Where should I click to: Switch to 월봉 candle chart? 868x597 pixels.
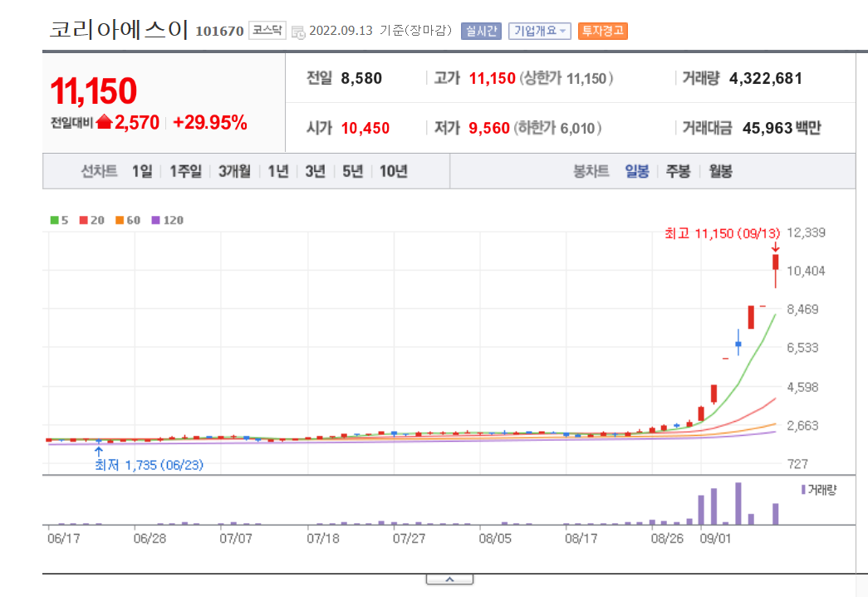pyautogui.click(x=720, y=172)
